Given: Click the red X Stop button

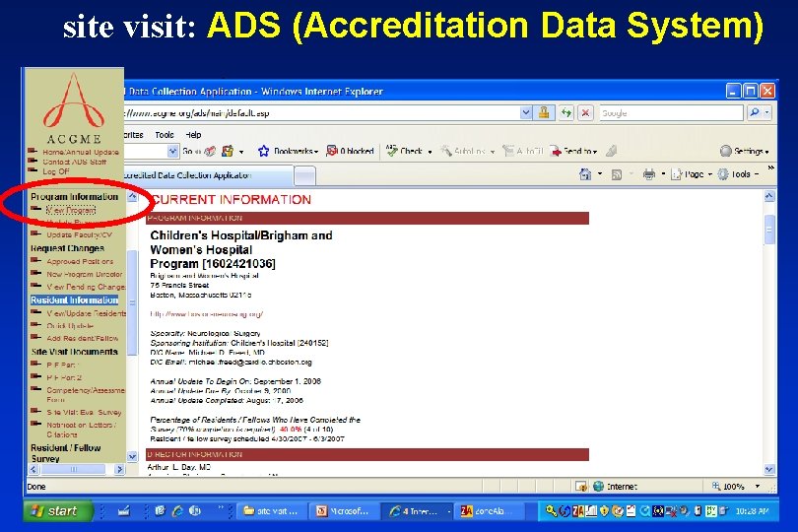Looking at the screenshot, I should (585, 112).
